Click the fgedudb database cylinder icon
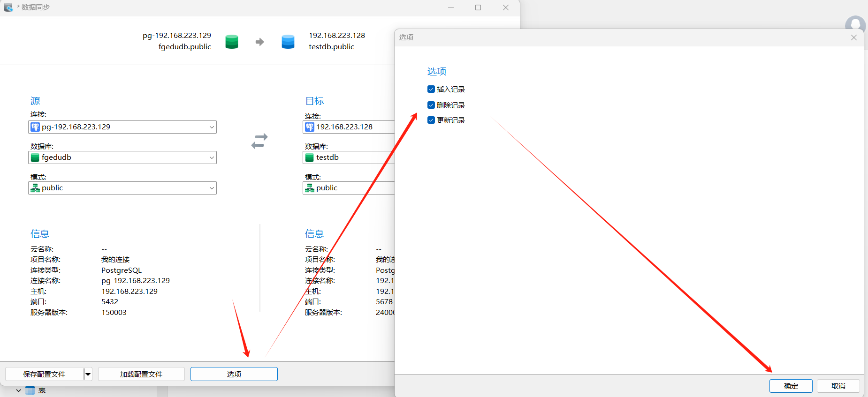Image resolution: width=868 pixels, height=397 pixels. tap(35, 157)
